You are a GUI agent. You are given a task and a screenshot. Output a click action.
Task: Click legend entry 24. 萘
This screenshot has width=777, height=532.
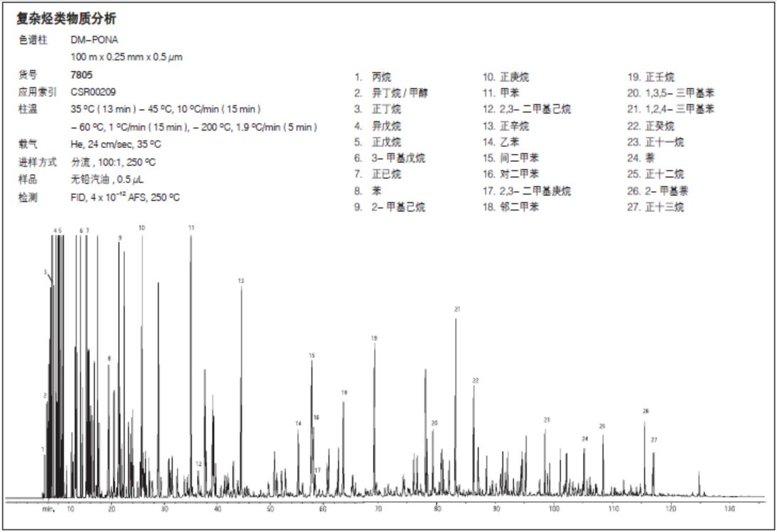point(641,158)
